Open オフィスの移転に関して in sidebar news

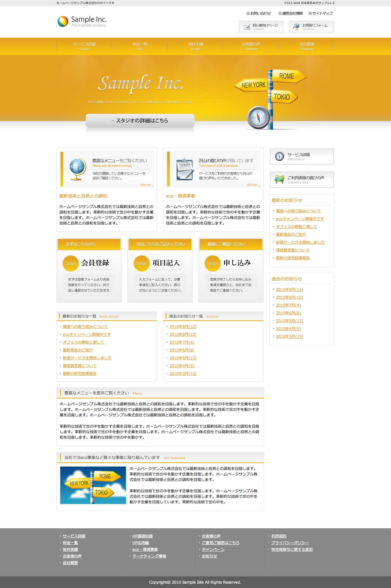pyautogui.click(x=296, y=227)
